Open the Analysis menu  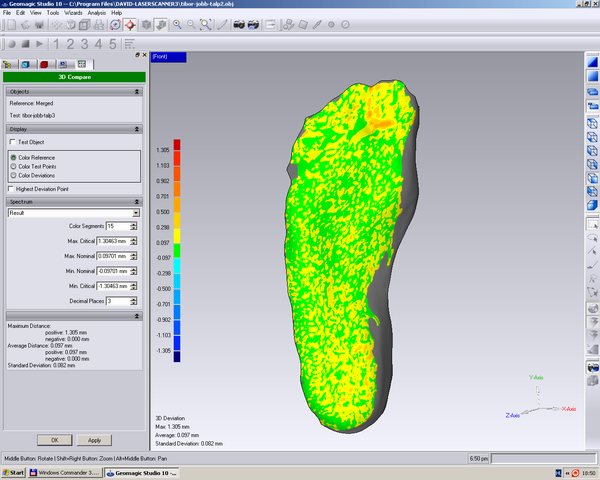(96, 12)
